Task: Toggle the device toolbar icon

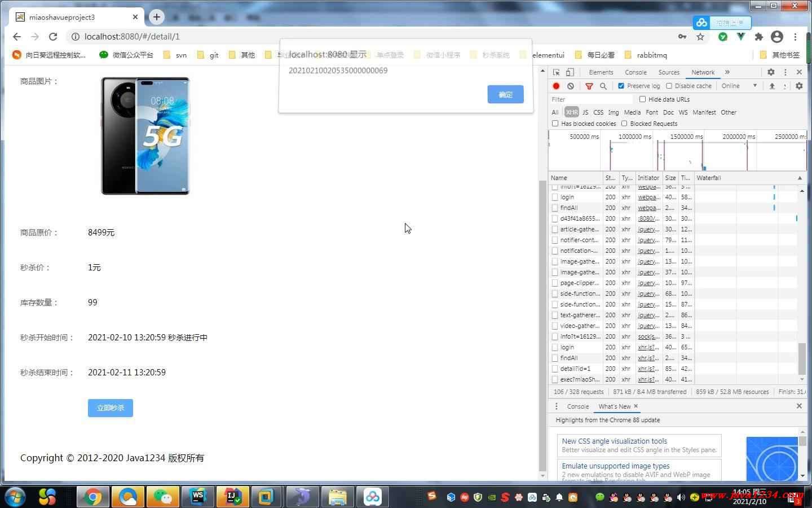Action: tap(570, 72)
